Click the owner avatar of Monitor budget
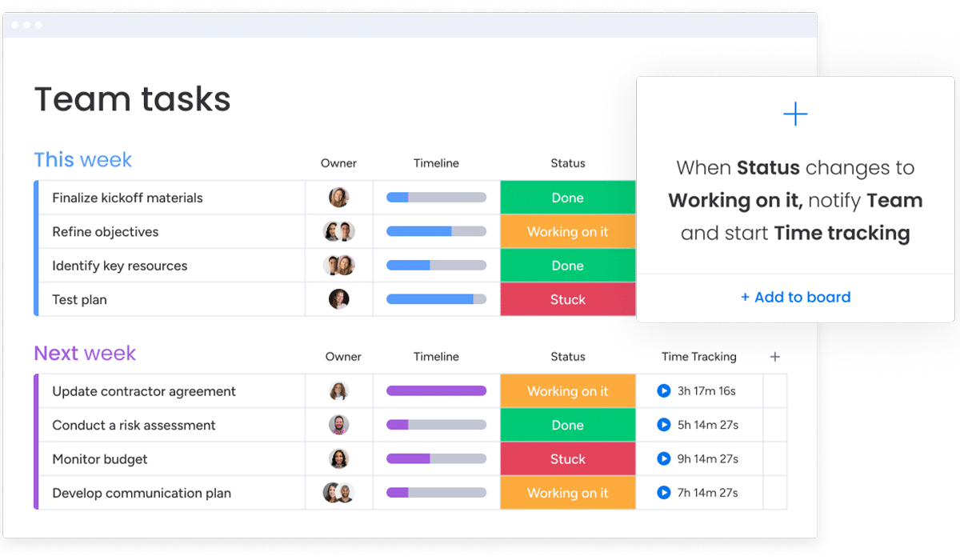The height and width of the screenshot is (560, 960). (339, 459)
